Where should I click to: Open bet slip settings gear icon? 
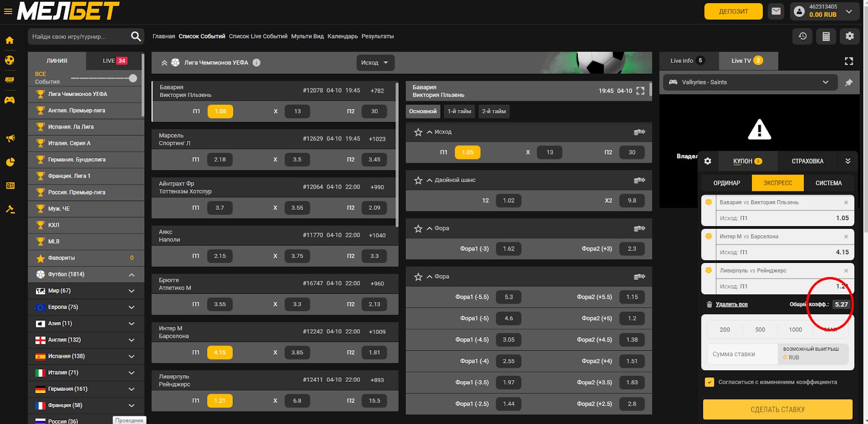coord(707,161)
